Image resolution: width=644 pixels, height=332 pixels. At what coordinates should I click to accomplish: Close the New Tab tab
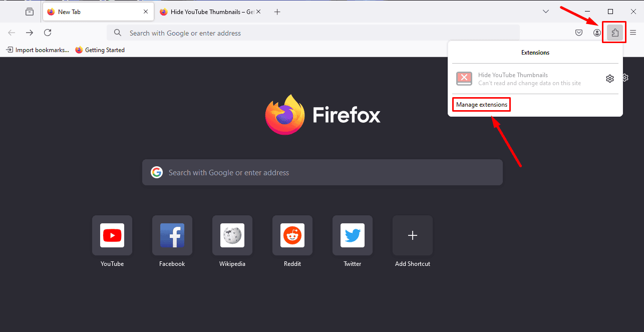[146, 12]
